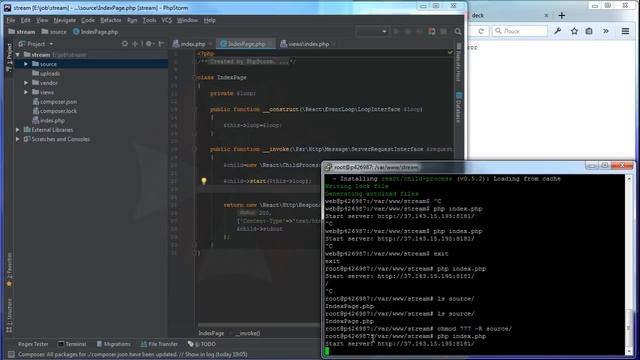Select the uploads folder in project tree
This screenshot has height=360, width=640.
(x=46, y=73)
